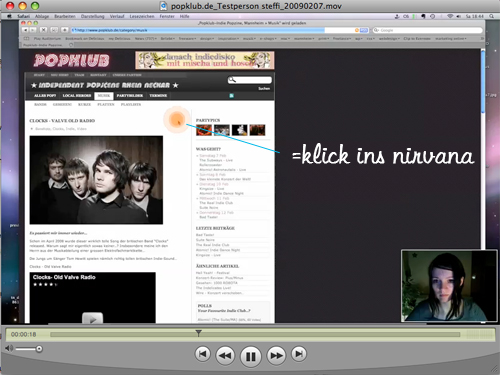500x375 pixels.
Task: Expand the 'webdesign' bookmarks folder dropdown
Action: click(x=388, y=39)
